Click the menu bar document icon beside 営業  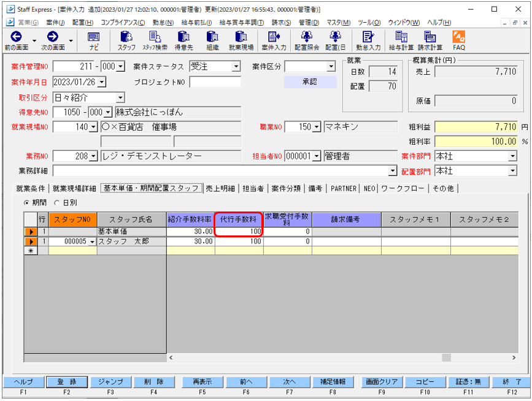(10, 22)
